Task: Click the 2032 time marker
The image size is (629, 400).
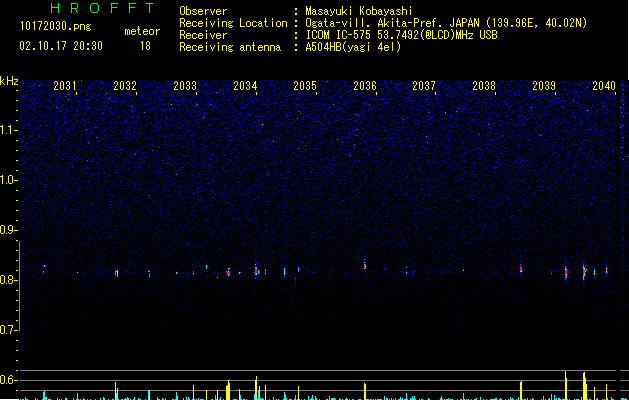Action: (x=125, y=86)
